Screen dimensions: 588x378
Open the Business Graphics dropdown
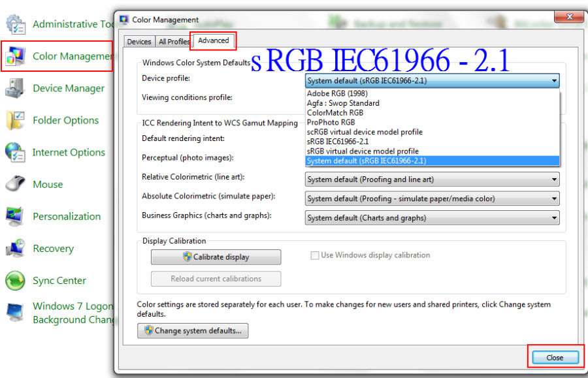433,218
